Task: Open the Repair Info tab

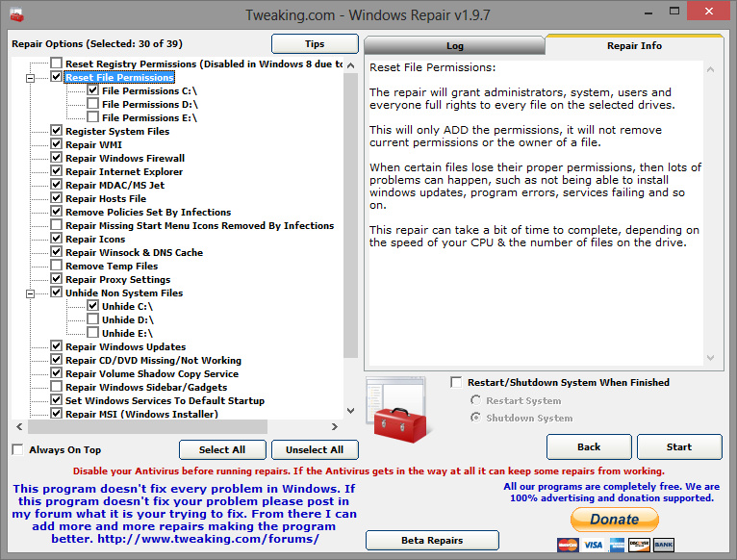Action: (x=634, y=45)
